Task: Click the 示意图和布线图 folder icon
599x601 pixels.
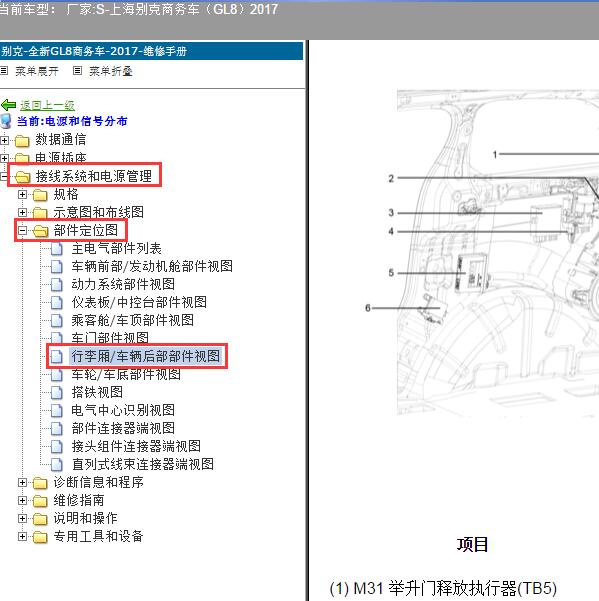Action: coord(40,213)
